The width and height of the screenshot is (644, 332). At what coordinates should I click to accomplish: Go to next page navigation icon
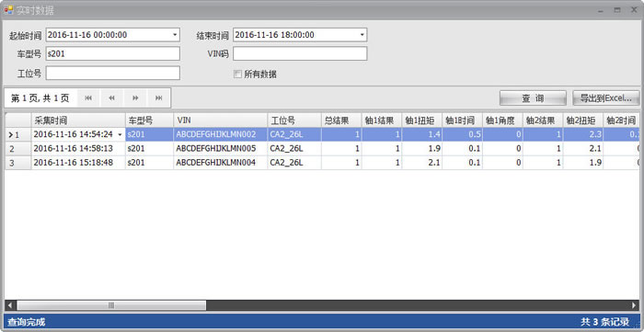pyautogui.click(x=135, y=98)
